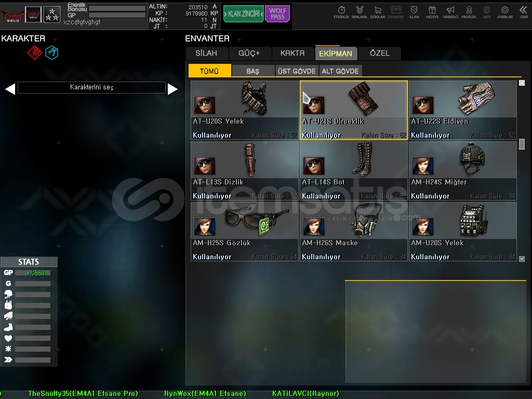532x399 pixels.
Task: Select the AT-U22S Eldiven item
Action: click(x=463, y=110)
